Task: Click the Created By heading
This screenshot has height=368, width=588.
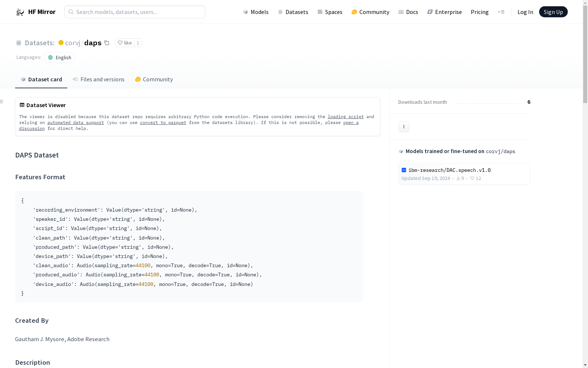Action: pos(32,321)
